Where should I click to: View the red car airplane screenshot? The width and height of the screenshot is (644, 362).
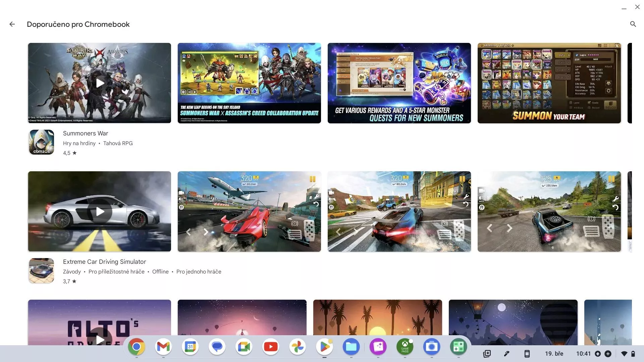(249, 212)
